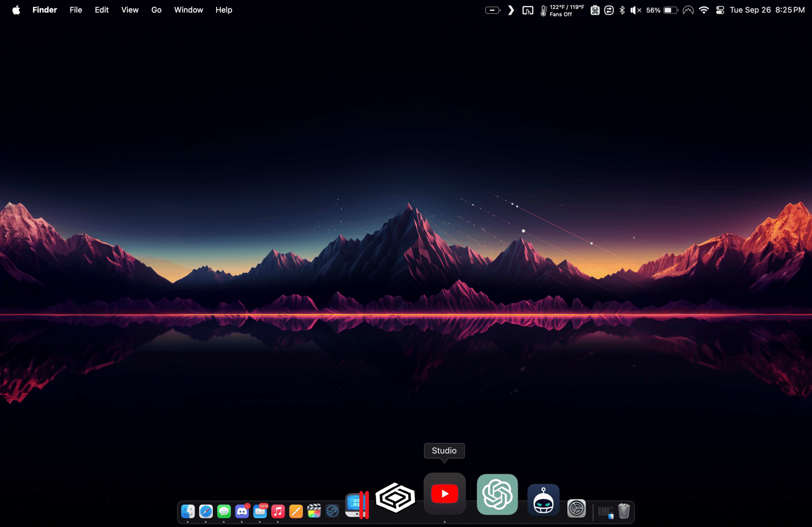Open the Finder application menu
This screenshot has width=812, height=527.
44,10
